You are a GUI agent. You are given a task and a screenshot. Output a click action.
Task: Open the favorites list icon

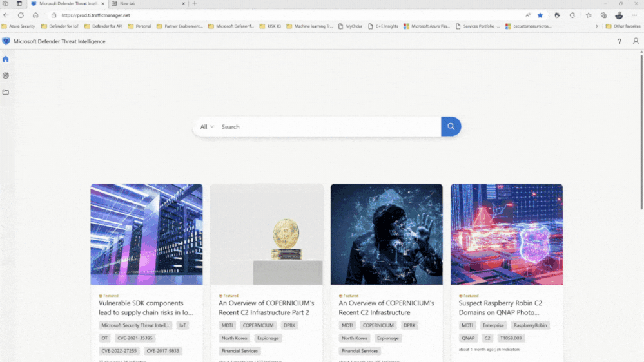point(589,15)
